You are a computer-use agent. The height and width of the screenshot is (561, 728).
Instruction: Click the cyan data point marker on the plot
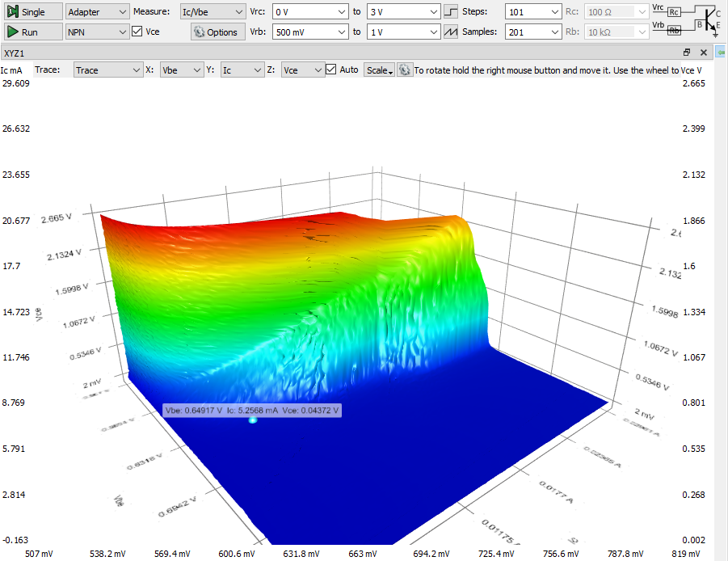(x=253, y=420)
